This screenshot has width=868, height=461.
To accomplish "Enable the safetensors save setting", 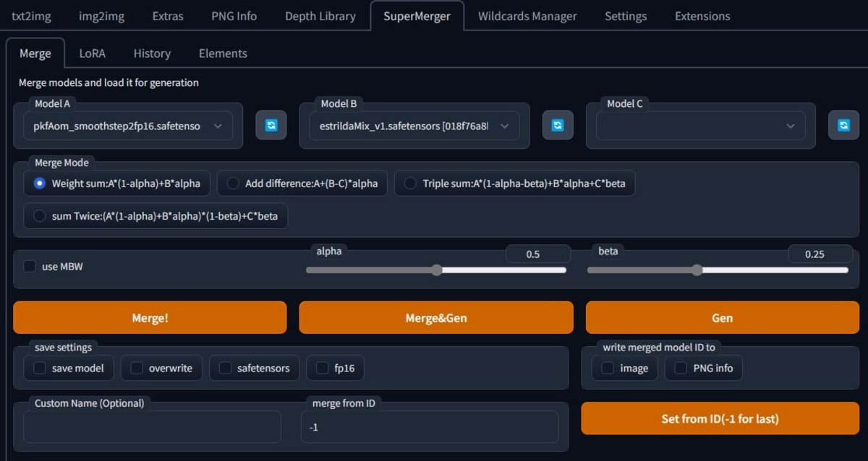I will tap(226, 369).
